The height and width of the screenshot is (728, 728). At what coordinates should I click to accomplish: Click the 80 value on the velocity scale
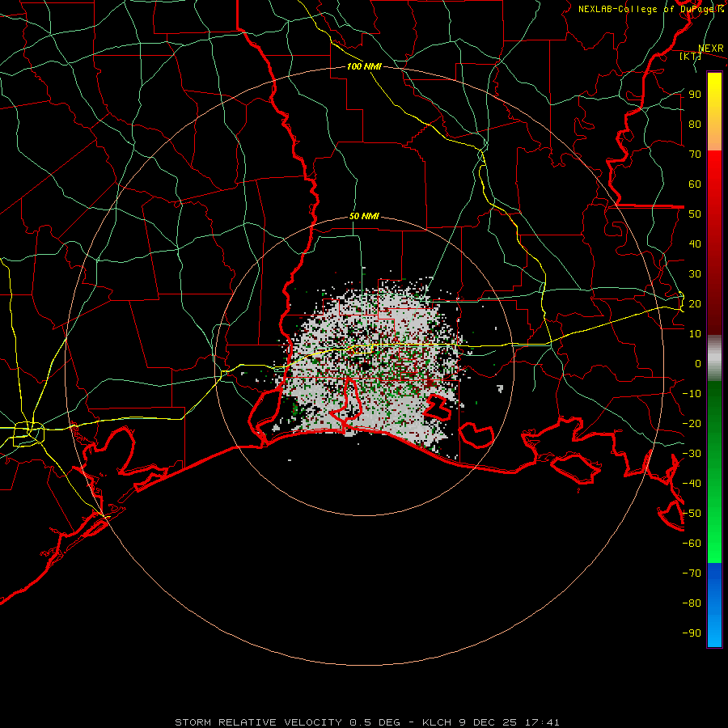(695, 125)
